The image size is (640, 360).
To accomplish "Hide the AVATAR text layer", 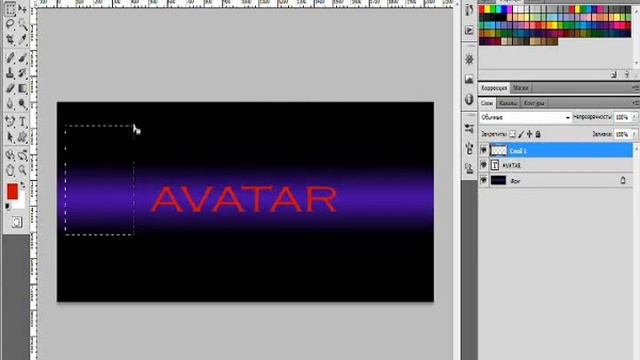I will (484, 165).
